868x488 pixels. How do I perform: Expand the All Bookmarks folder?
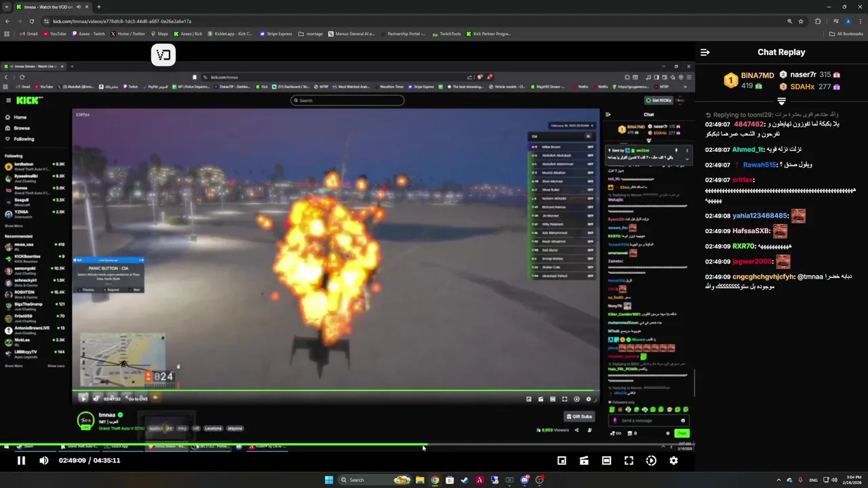(846, 33)
